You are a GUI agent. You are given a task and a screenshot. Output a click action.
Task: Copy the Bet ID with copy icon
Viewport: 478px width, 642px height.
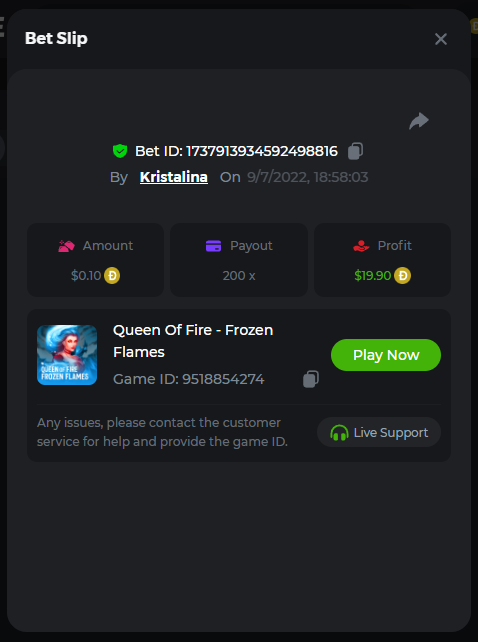[355, 151]
